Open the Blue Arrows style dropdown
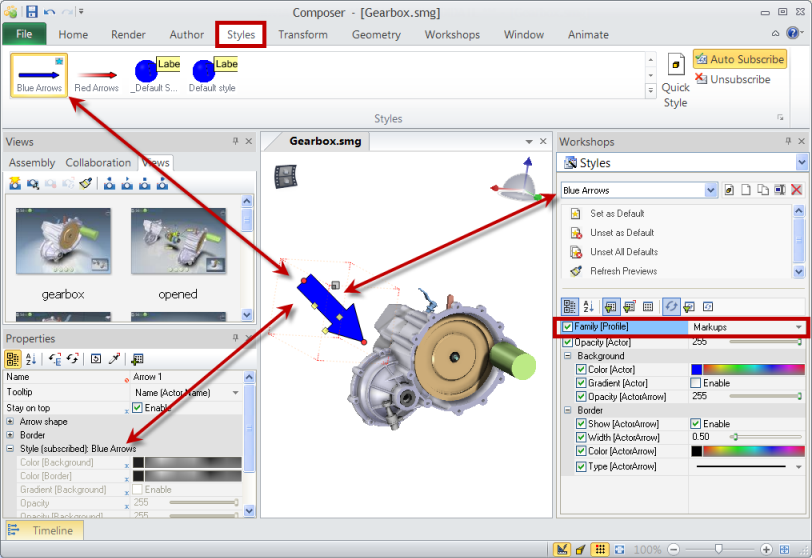Screen dimensions: 812x558 click(x=711, y=190)
